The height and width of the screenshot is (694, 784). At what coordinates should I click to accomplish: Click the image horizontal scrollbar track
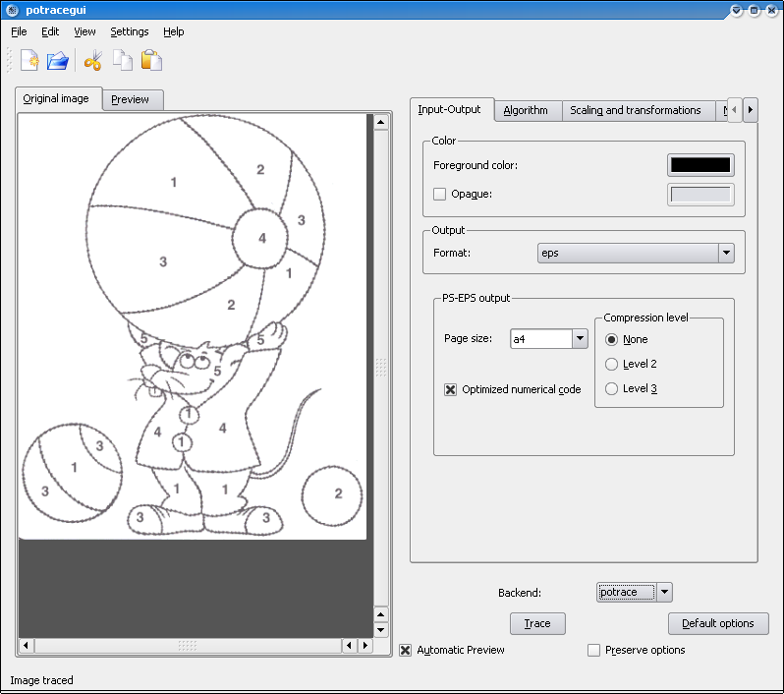pyautogui.click(x=188, y=646)
